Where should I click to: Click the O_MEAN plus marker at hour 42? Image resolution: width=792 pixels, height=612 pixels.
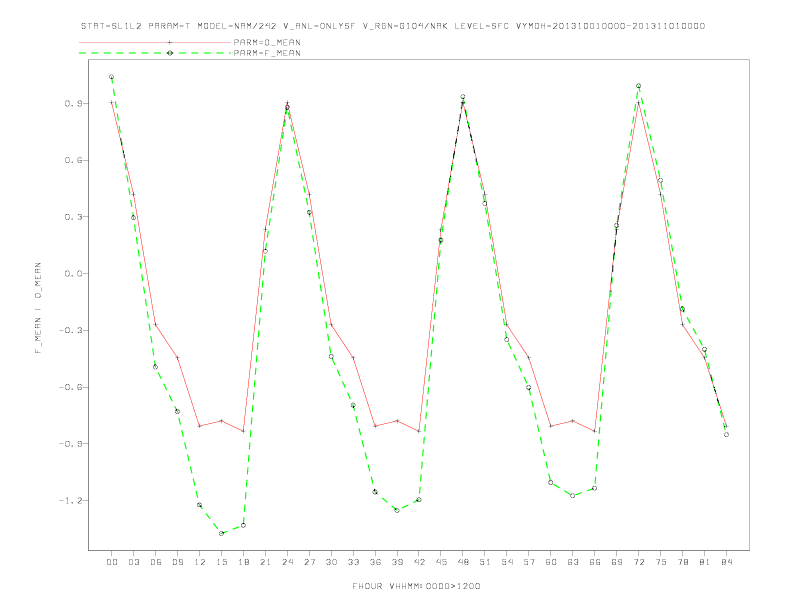coord(419,431)
